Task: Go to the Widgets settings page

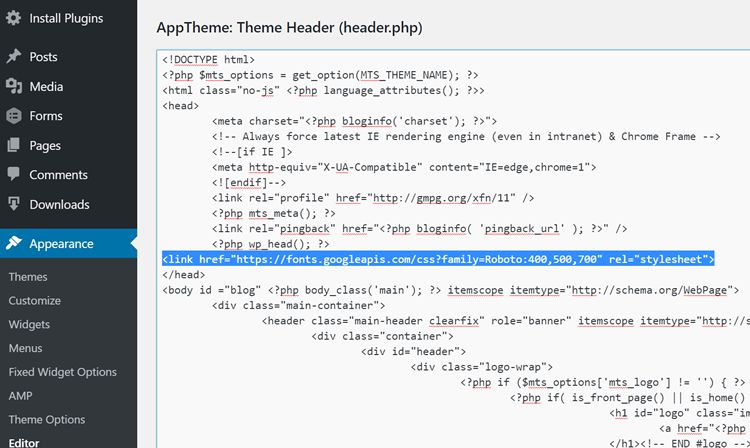Action: click(x=29, y=325)
